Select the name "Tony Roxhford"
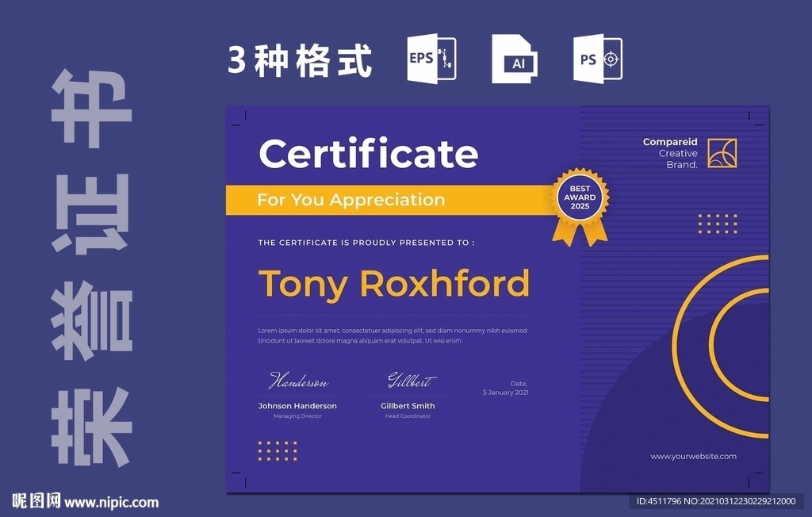 point(394,285)
